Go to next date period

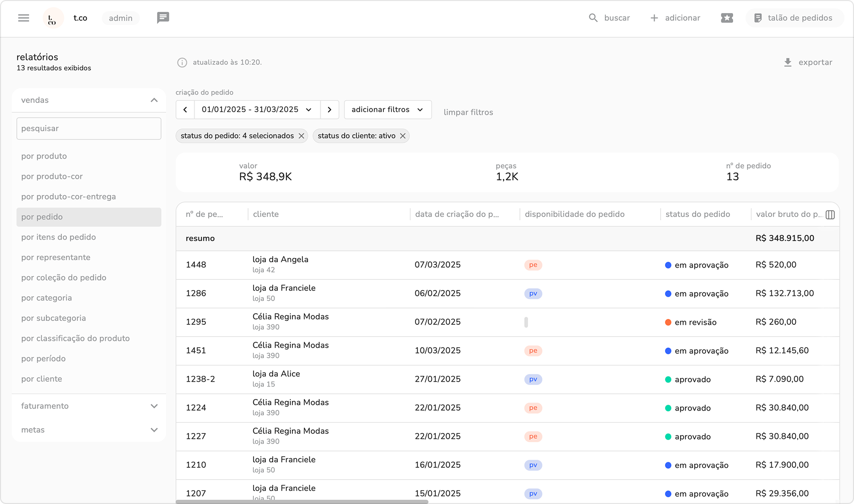pos(330,109)
